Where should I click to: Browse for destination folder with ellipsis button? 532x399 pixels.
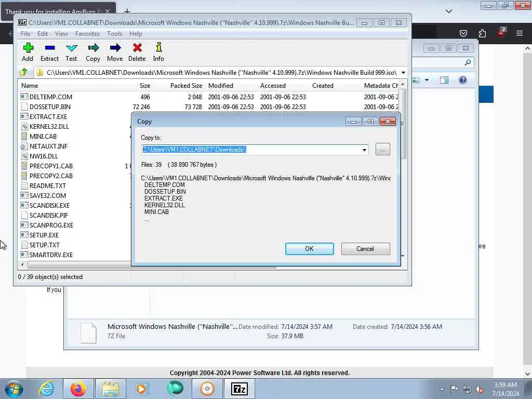pos(383,149)
